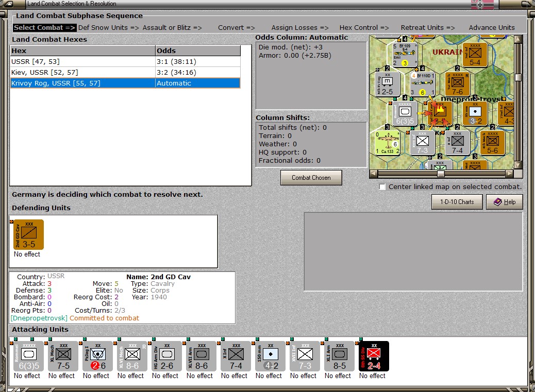
Task: Click the Automatic odds cell
Action: click(198, 83)
